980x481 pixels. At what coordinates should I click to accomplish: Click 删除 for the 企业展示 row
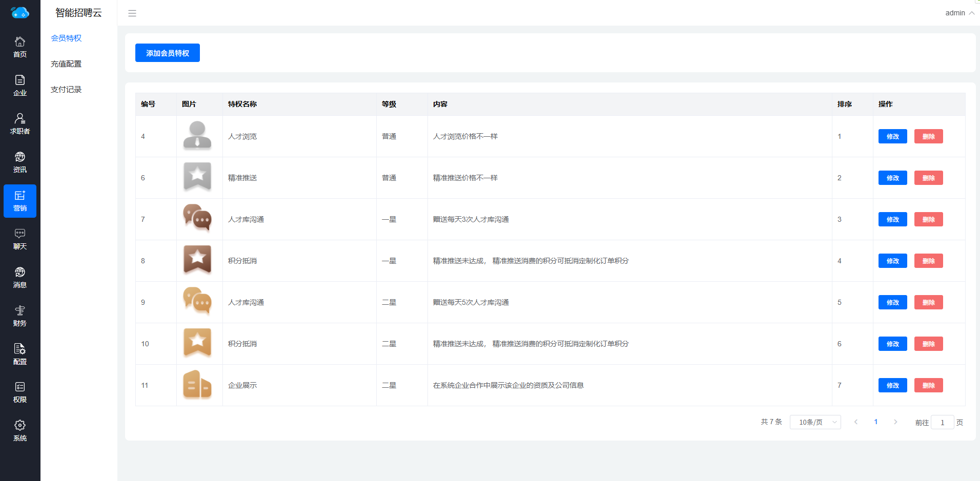(928, 385)
